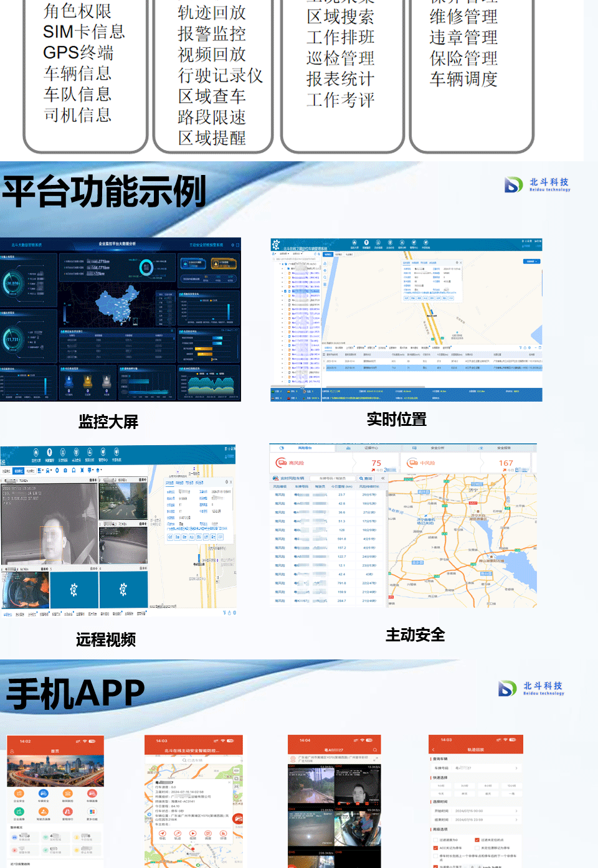Click the search box in mobile map screen
The image size is (598, 868).
[193, 760]
